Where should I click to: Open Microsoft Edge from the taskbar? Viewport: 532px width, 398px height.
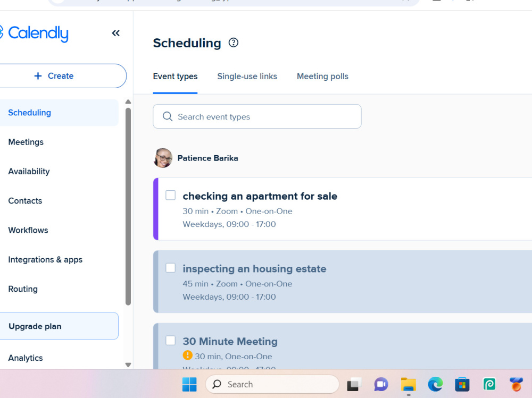435,384
